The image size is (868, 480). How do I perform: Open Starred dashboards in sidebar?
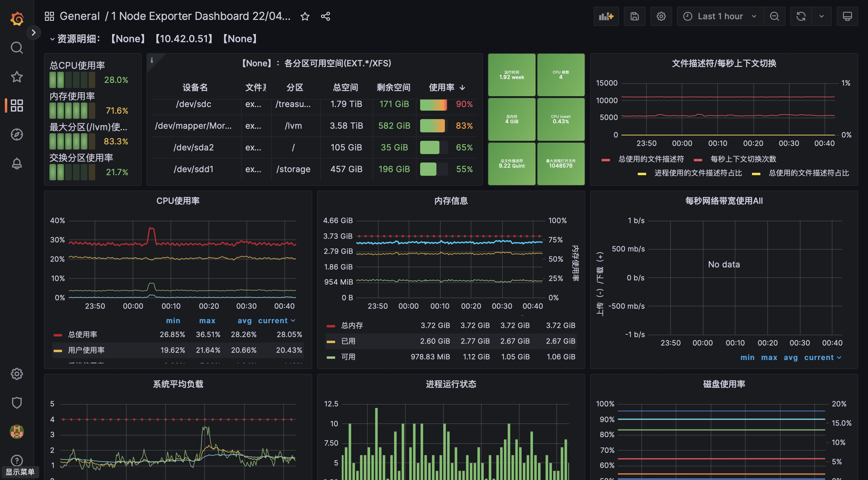coord(17,77)
